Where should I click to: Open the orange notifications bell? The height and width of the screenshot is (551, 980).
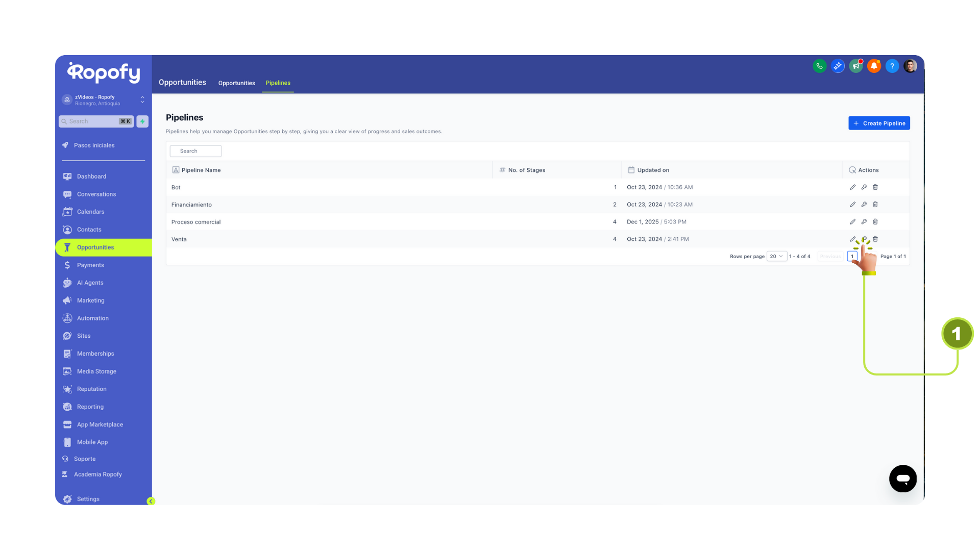(x=874, y=66)
